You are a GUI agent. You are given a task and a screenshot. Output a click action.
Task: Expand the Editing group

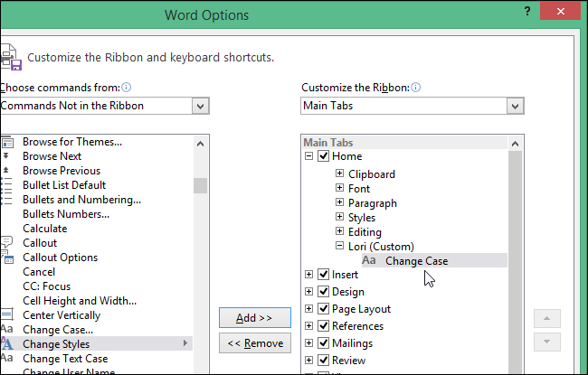339,231
